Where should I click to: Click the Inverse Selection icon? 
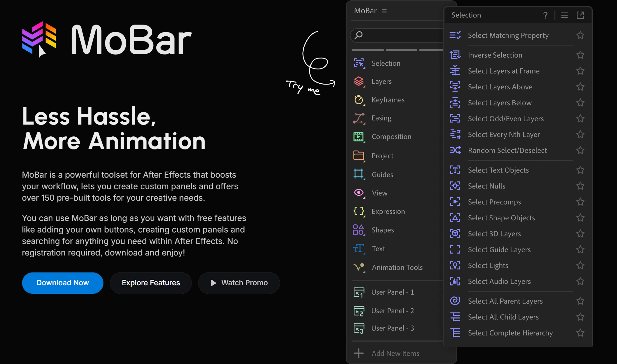coord(455,55)
